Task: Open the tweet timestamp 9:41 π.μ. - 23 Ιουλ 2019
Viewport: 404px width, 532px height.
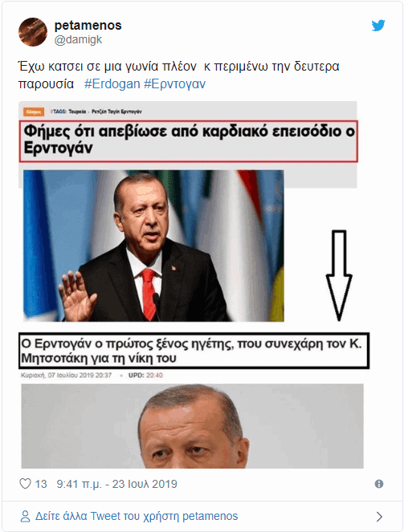Action: pos(116,484)
